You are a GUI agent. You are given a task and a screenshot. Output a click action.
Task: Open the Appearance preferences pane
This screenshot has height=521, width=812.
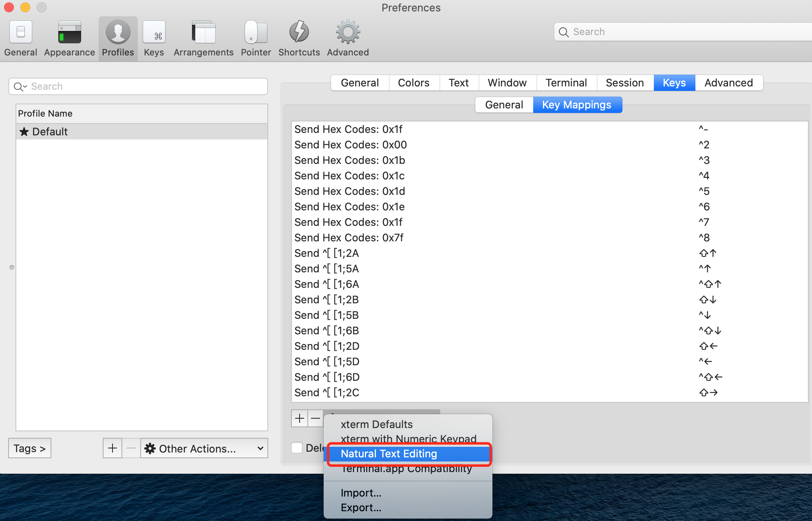coord(69,39)
